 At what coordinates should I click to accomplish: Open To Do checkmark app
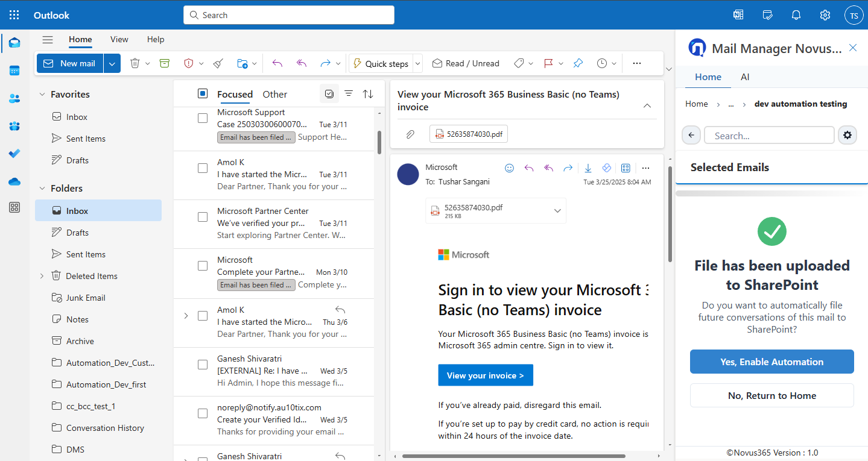14,154
